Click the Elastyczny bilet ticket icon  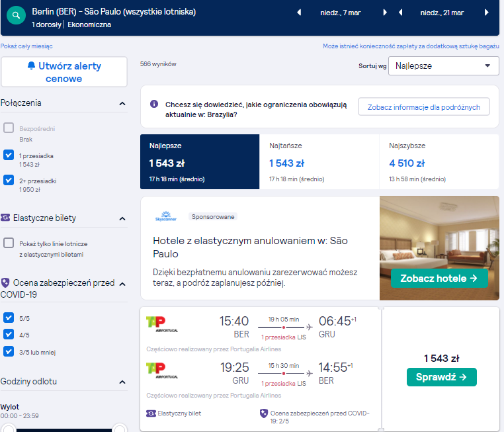[151, 413]
